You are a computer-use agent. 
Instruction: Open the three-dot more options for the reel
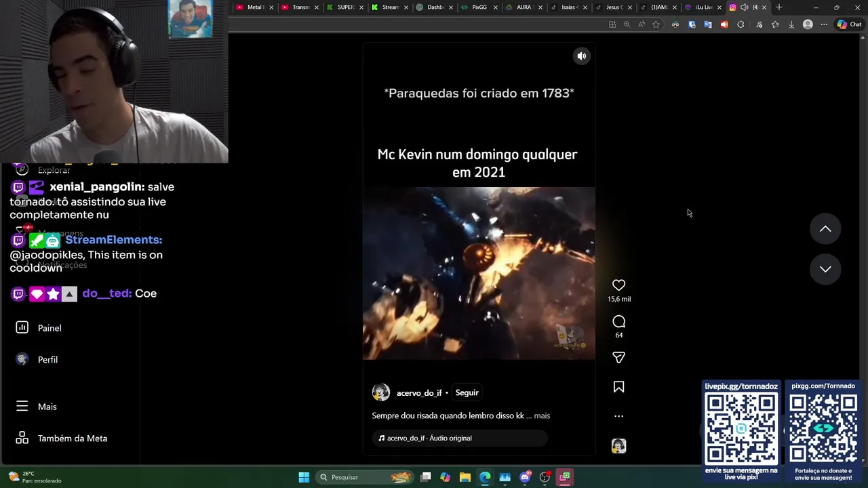point(618,416)
